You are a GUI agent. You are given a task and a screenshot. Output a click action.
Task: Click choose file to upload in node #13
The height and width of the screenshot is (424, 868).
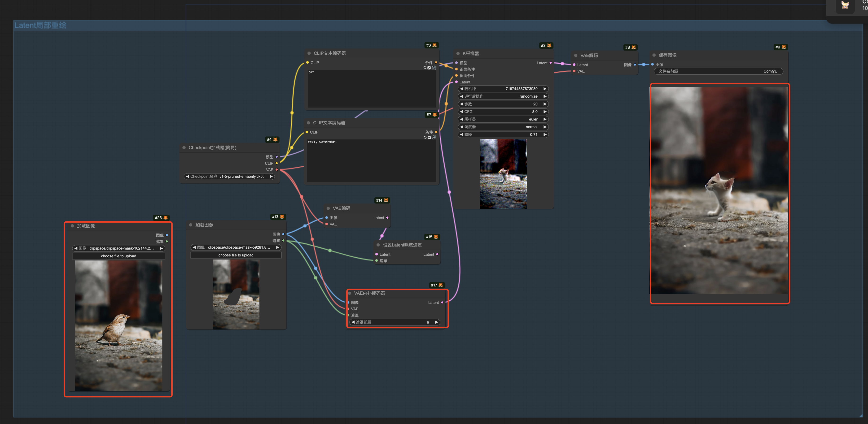[x=236, y=255]
